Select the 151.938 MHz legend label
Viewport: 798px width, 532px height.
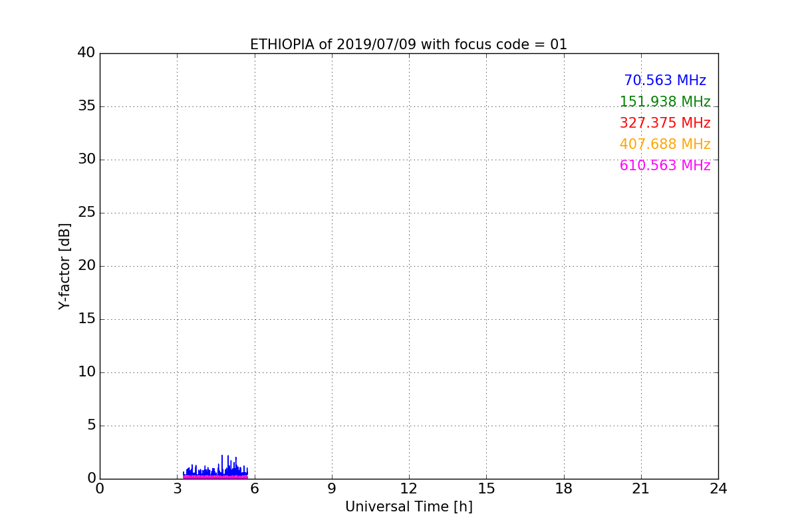pyautogui.click(x=665, y=102)
